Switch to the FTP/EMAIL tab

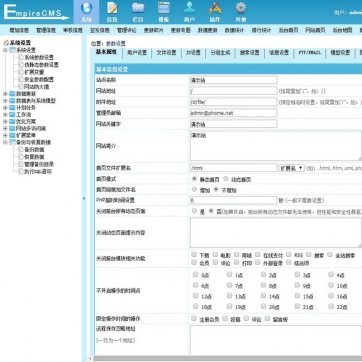(309, 53)
